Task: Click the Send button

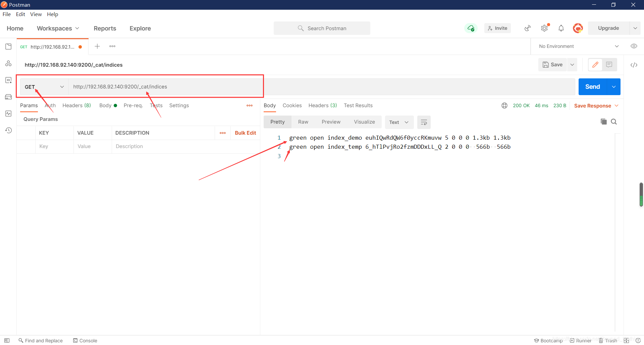Action: coord(593,87)
